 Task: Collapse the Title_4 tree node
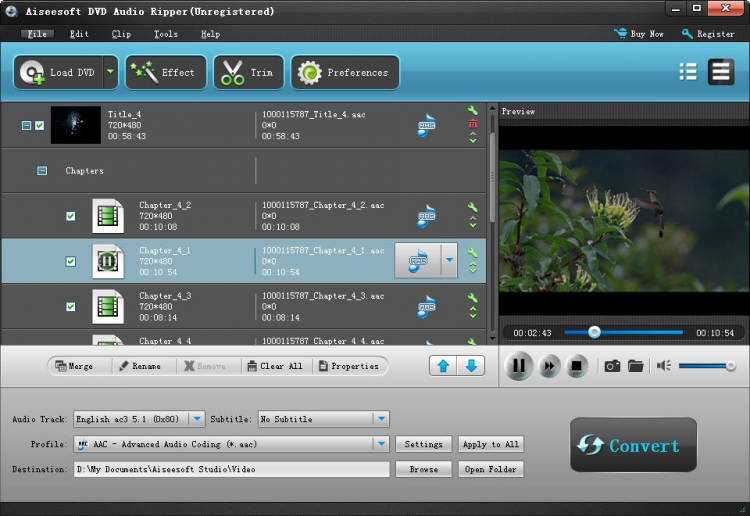27,125
